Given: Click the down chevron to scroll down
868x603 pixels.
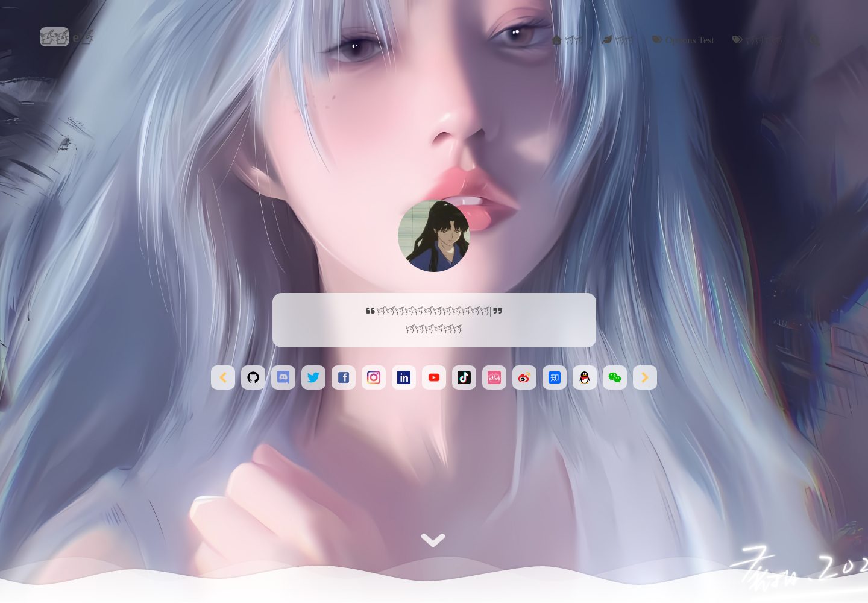Looking at the screenshot, I should coord(433,540).
